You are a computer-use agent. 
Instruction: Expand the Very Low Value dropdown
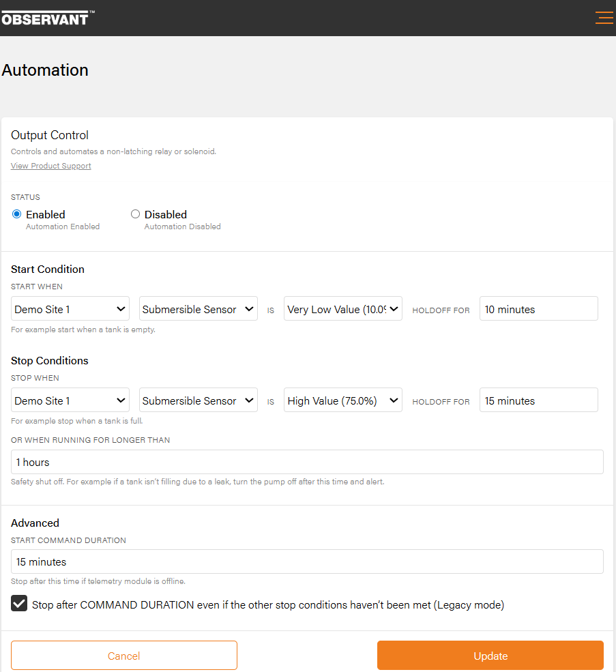click(342, 309)
